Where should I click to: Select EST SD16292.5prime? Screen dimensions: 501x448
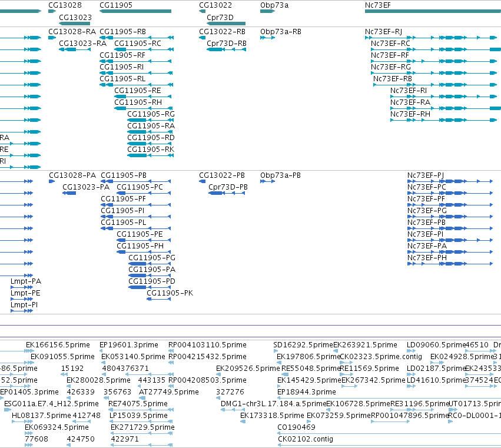(303, 345)
